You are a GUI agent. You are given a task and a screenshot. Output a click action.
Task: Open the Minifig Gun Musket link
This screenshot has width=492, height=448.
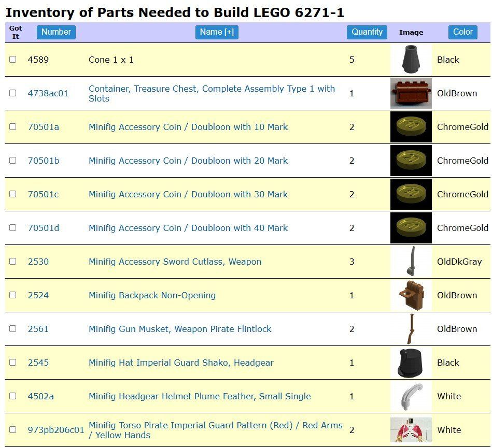click(x=180, y=329)
